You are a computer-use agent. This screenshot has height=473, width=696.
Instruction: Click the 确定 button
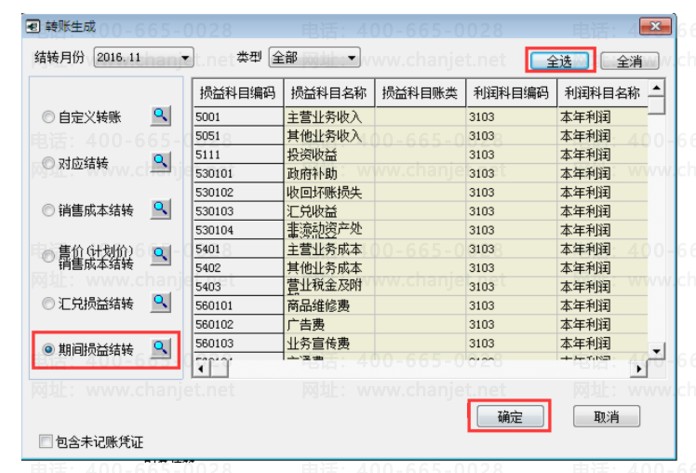coord(509,416)
